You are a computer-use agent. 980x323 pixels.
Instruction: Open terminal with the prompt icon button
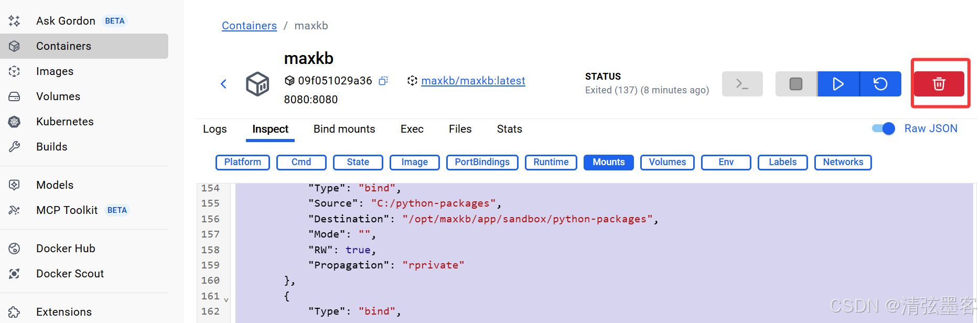coord(742,84)
